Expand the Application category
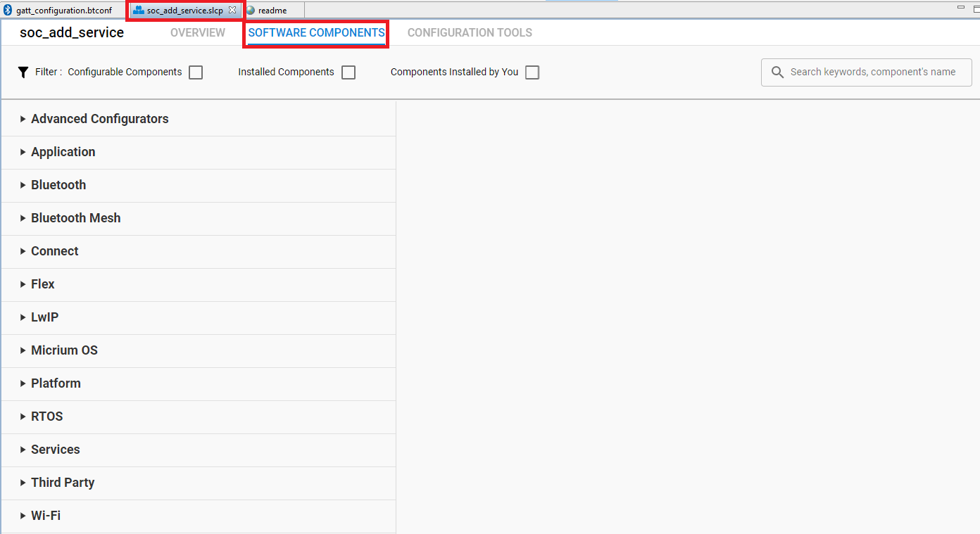980x534 pixels. 23,152
